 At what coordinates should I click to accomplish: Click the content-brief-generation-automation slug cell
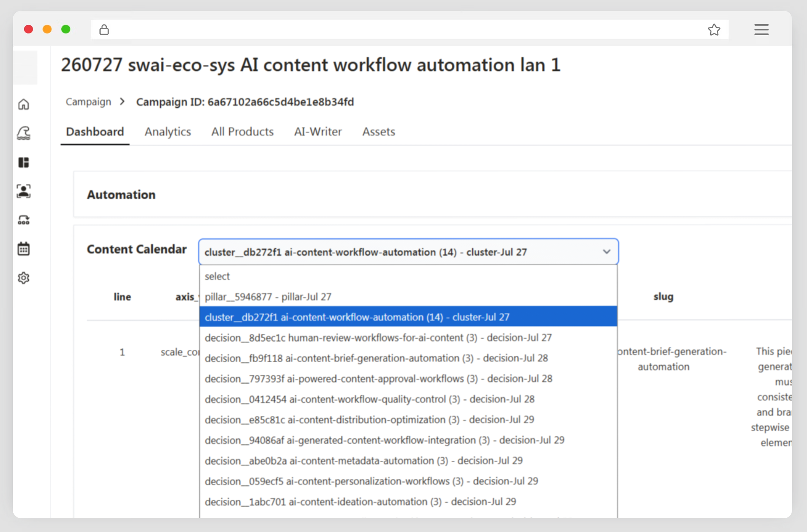point(672,359)
